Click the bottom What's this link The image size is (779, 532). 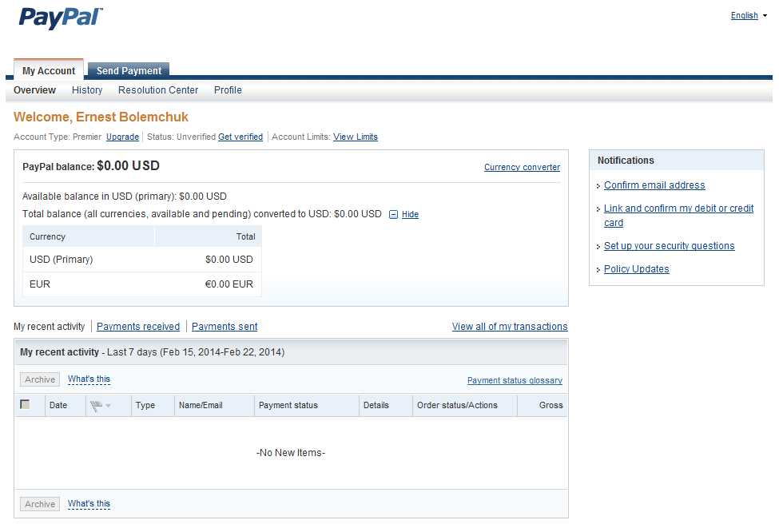click(89, 504)
